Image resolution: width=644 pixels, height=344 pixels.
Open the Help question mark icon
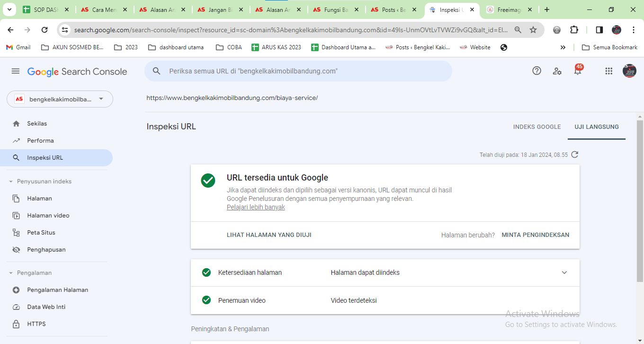click(x=537, y=71)
